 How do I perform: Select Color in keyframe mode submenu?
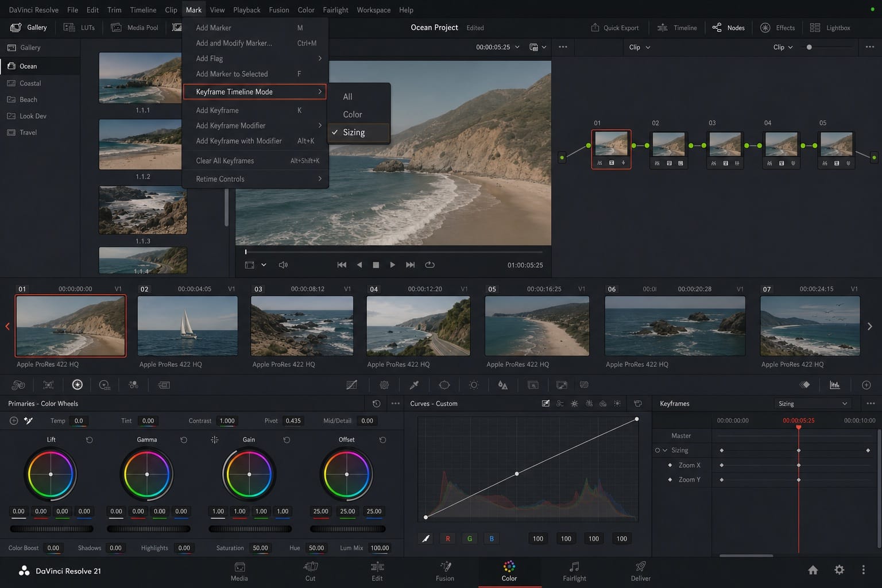pyautogui.click(x=359, y=114)
